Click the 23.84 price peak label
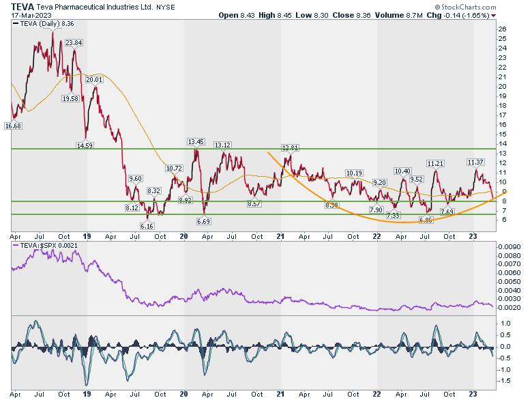The image size is (532, 400). pos(74,42)
